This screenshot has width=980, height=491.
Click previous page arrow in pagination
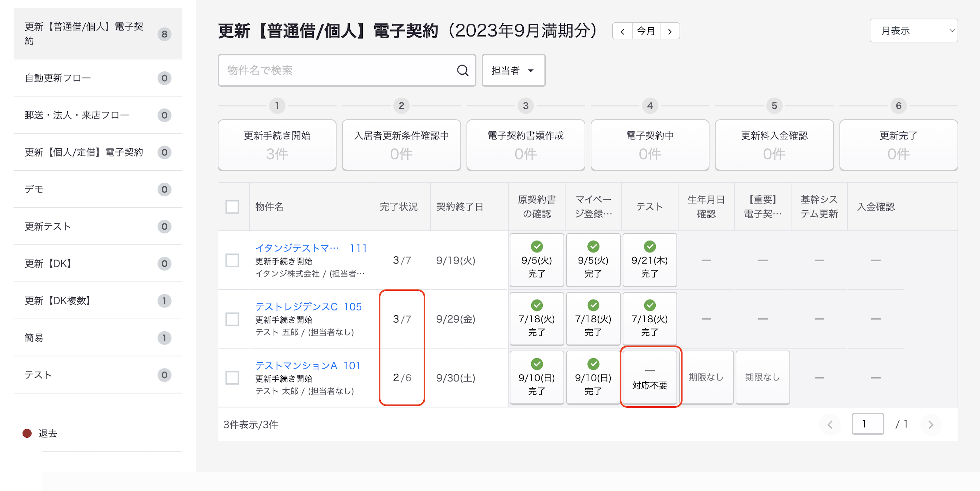tap(830, 424)
